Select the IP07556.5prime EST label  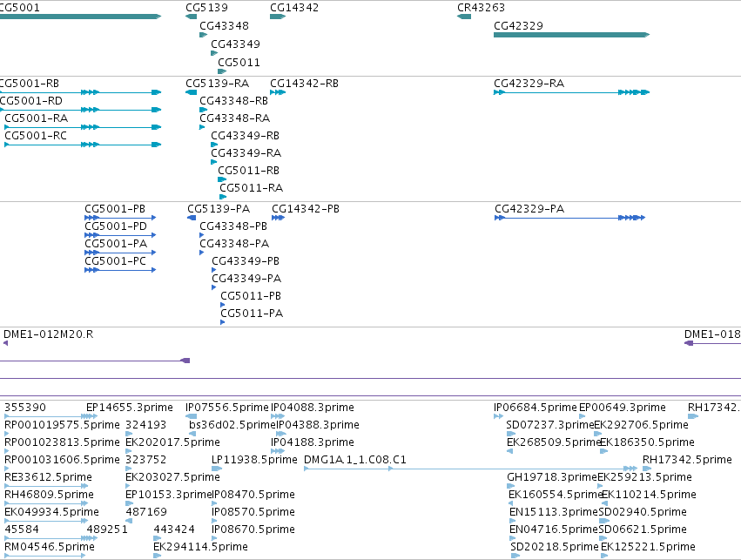click(x=227, y=408)
